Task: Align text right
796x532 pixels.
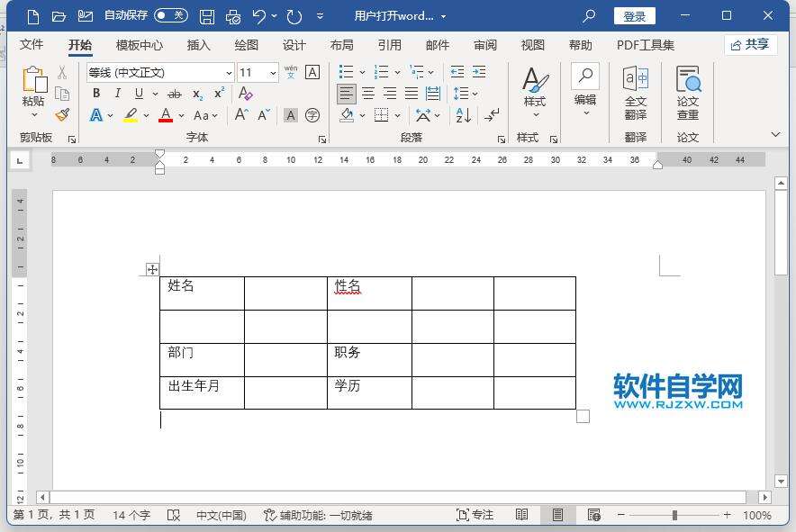Action: tap(389, 94)
